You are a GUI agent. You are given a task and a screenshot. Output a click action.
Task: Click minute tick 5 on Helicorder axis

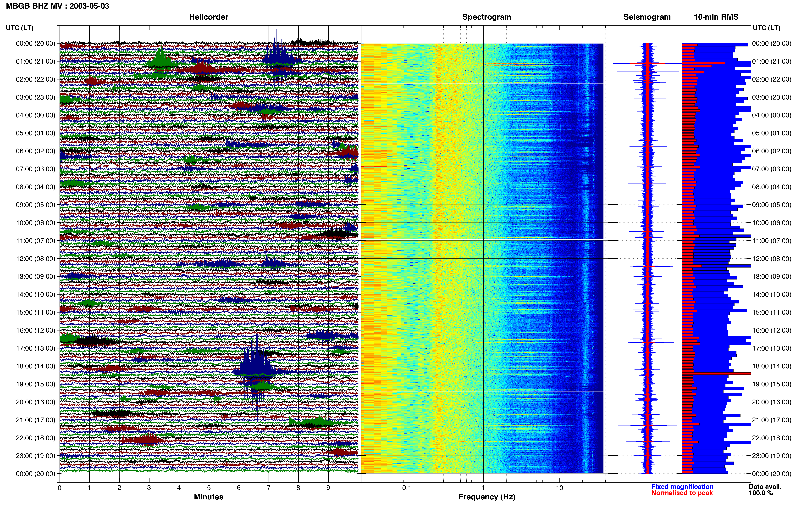(x=209, y=488)
